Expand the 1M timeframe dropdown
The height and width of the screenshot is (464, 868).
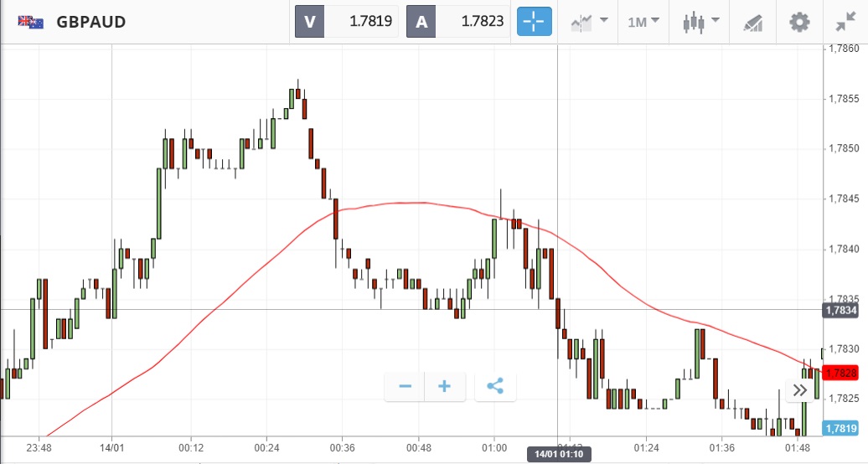643,22
